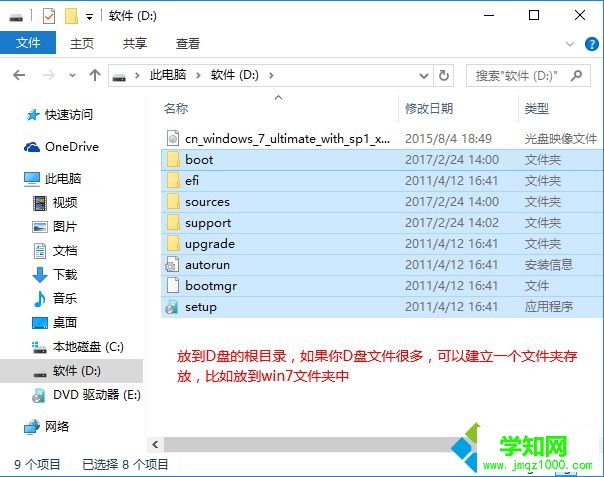The image size is (604, 477).
Task: Click 软件 (D:) in the address bar
Action: coord(235,75)
